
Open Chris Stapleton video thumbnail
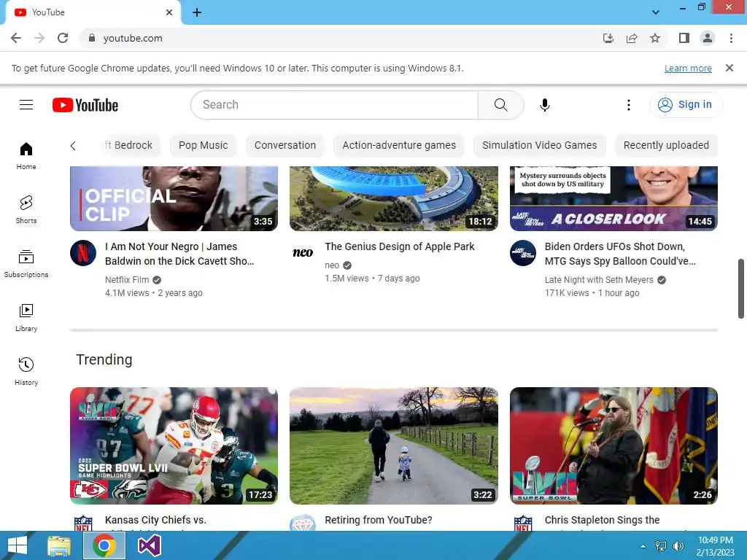(614, 446)
